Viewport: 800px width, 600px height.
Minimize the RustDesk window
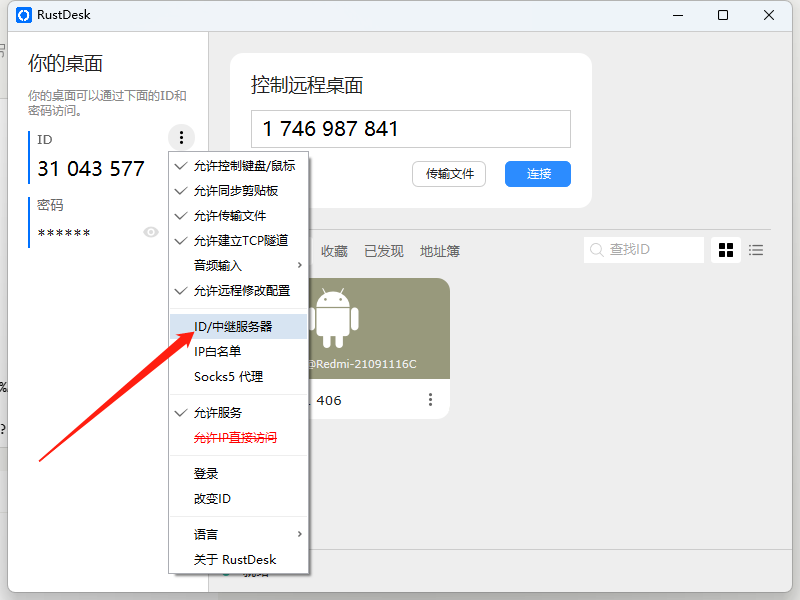tap(678, 15)
